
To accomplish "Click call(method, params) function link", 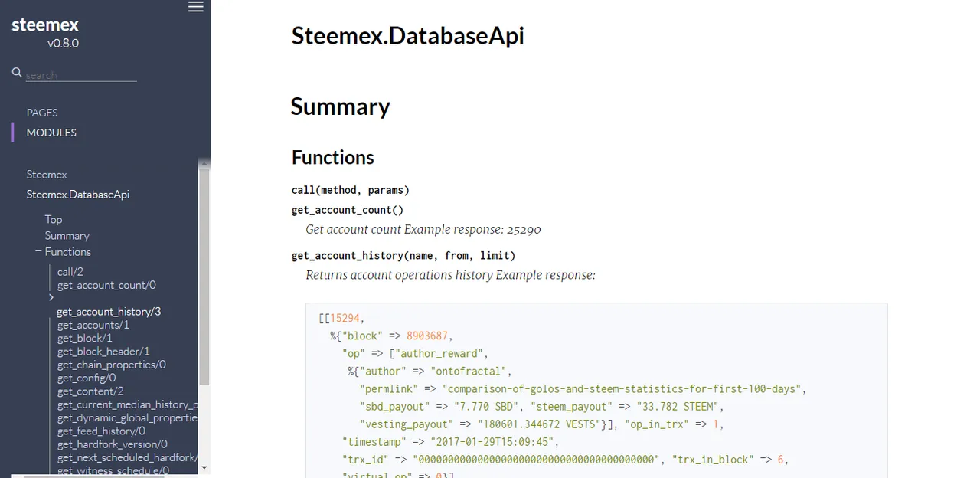I will [x=350, y=190].
